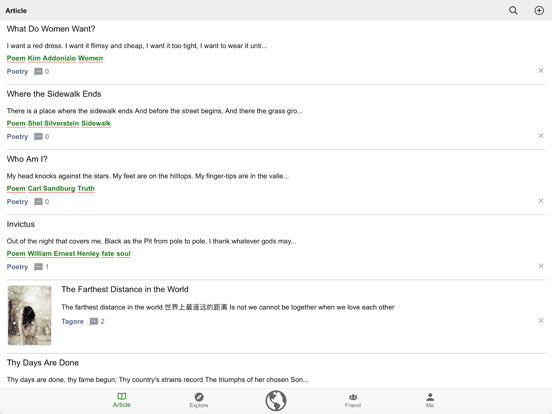The height and width of the screenshot is (414, 552).
Task: Open the search magnifier icon
Action: [x=513, y=11]
